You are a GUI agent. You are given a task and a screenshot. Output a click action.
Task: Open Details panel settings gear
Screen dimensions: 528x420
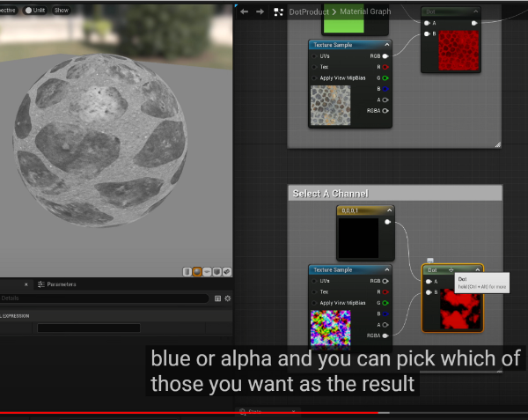pyautogui.click(x=228, y=298)
